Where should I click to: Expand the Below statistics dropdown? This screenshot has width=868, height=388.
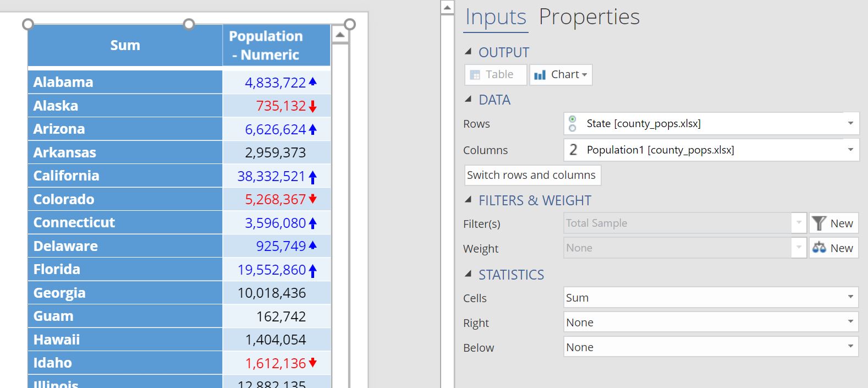point(850,347)
